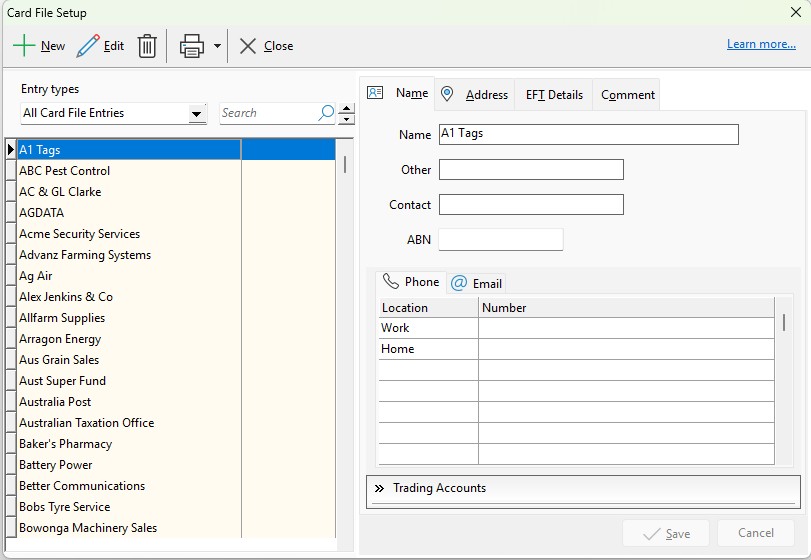Viewport: 811px width, 560px height.
Task: Open the Comment tab
Action: pos(627,95)
